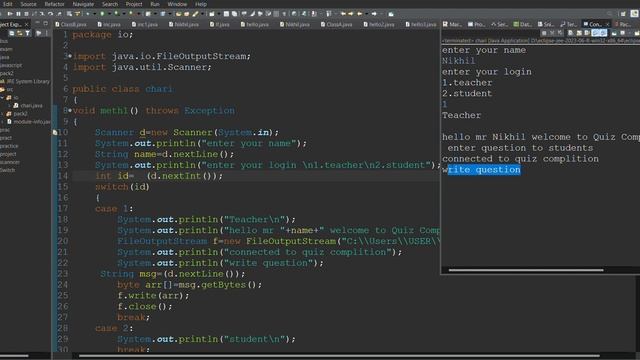Minimize the Project Explorer view
The image size is (640, 360).
37,23
